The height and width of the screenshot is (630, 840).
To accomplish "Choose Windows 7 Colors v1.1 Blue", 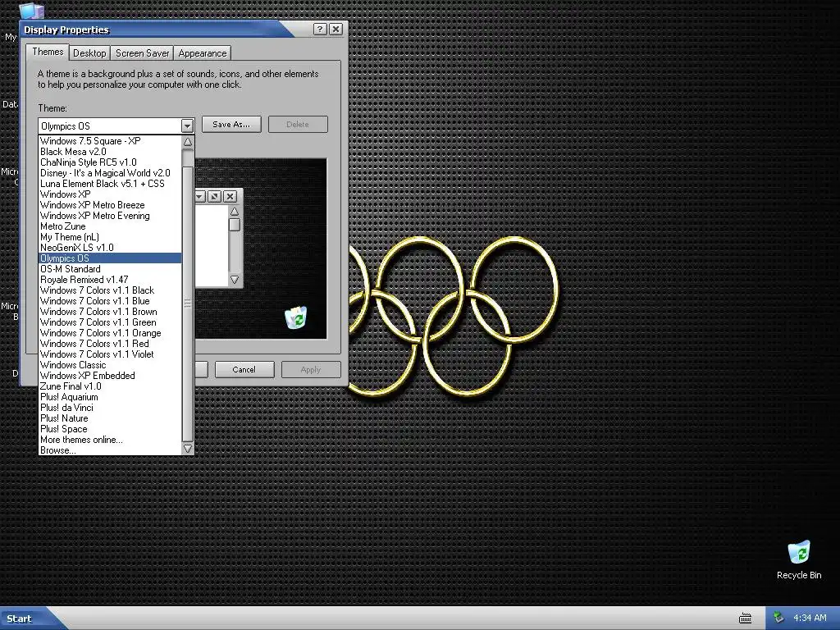I will tap(110, 301).
